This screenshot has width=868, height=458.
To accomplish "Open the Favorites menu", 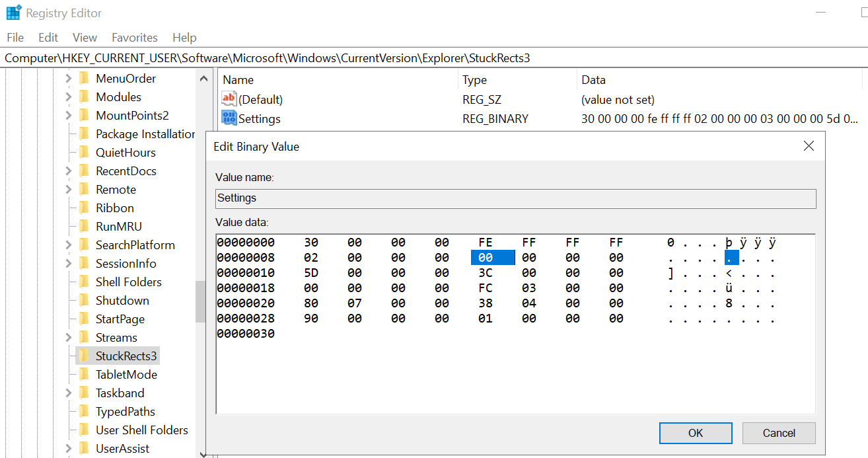I will (135, 38).
